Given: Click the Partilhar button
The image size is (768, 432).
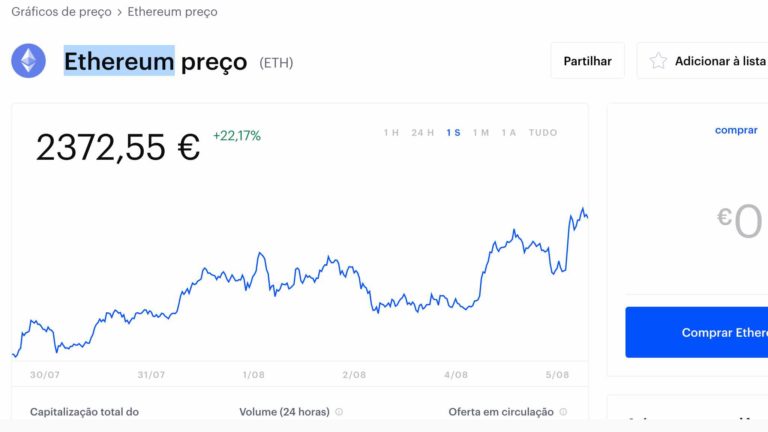Looking at the screenshot, I should [x=587, y=61].
